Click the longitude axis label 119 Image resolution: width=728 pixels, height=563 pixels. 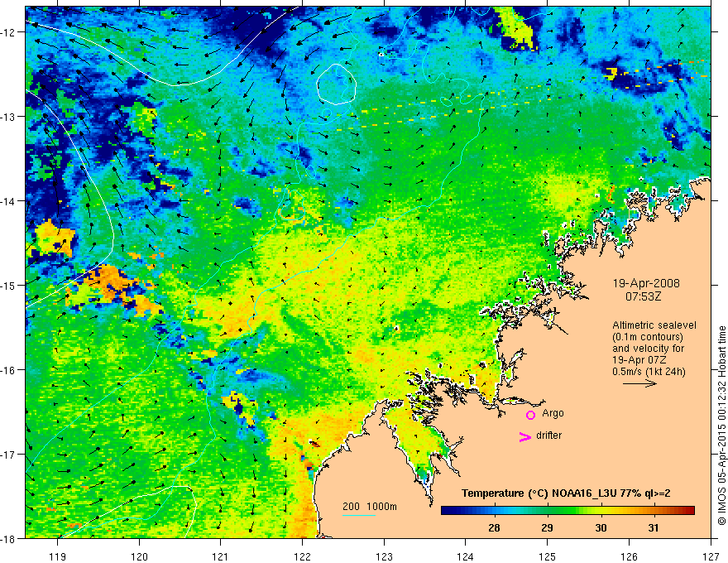click(58, 556)
